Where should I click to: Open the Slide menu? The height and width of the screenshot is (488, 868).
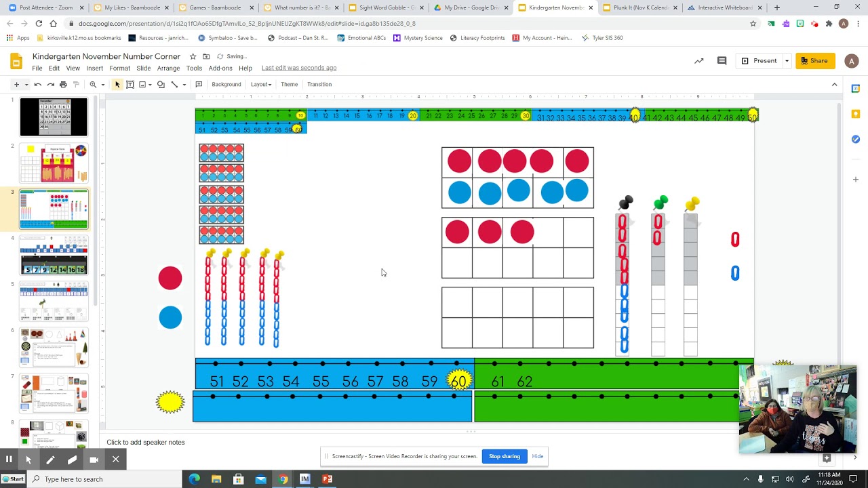pyautogui.click(x=143, y=68)
